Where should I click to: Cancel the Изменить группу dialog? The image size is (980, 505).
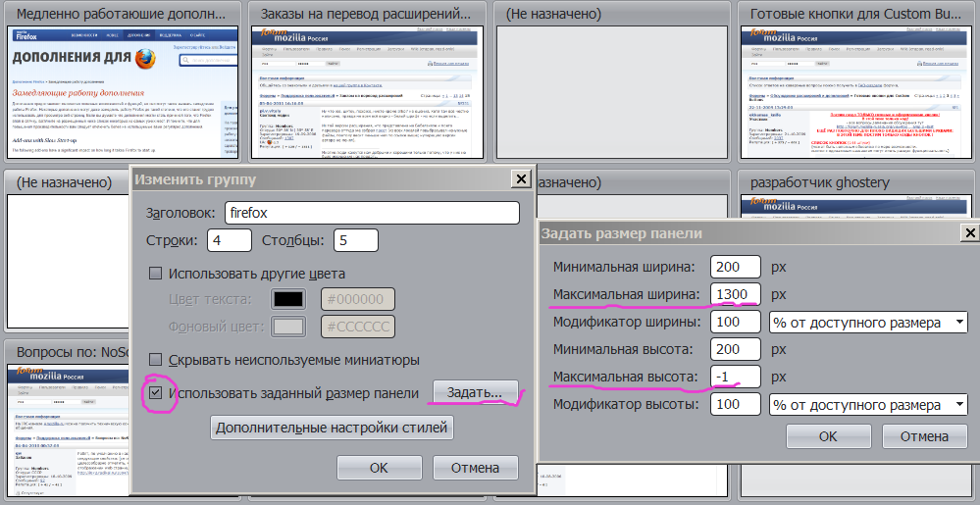coord(475,468)
